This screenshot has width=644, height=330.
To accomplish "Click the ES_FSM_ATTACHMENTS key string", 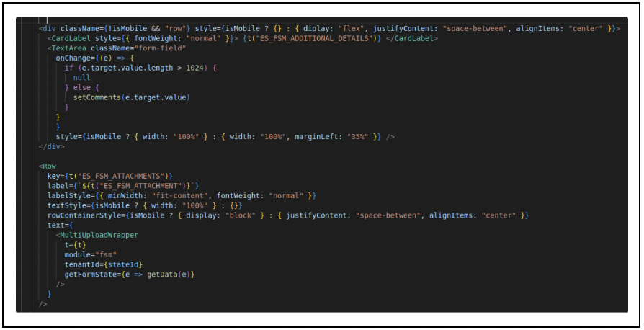I will tap(123, 176).
